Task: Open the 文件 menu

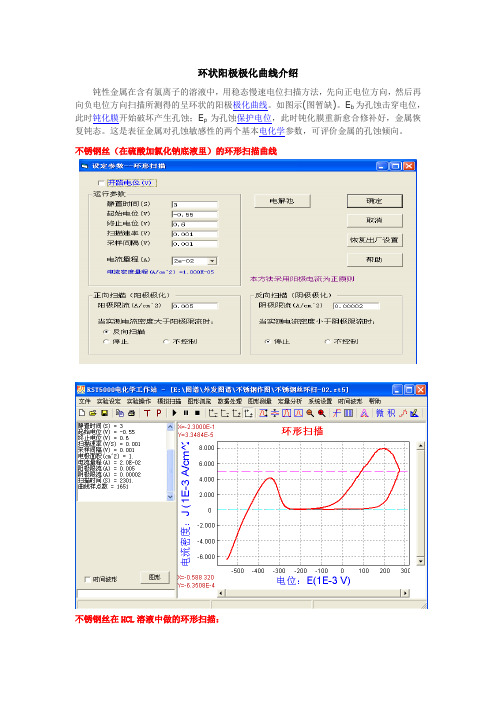Action: [x=84, y=401]
